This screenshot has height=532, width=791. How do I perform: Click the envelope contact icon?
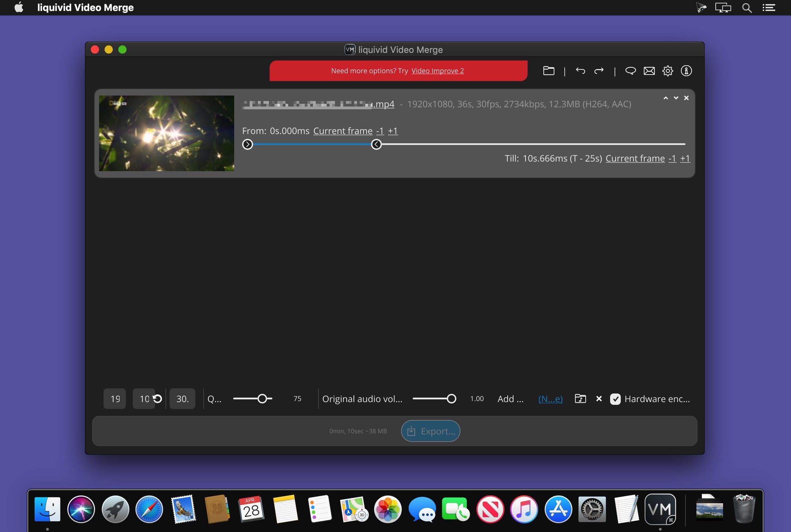point(649,71)
